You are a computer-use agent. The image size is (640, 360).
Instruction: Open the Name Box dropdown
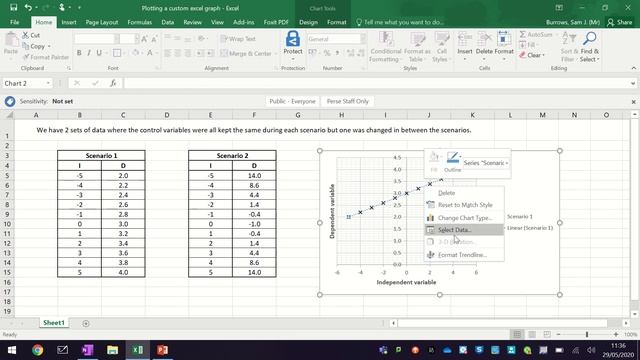[48, 83]
